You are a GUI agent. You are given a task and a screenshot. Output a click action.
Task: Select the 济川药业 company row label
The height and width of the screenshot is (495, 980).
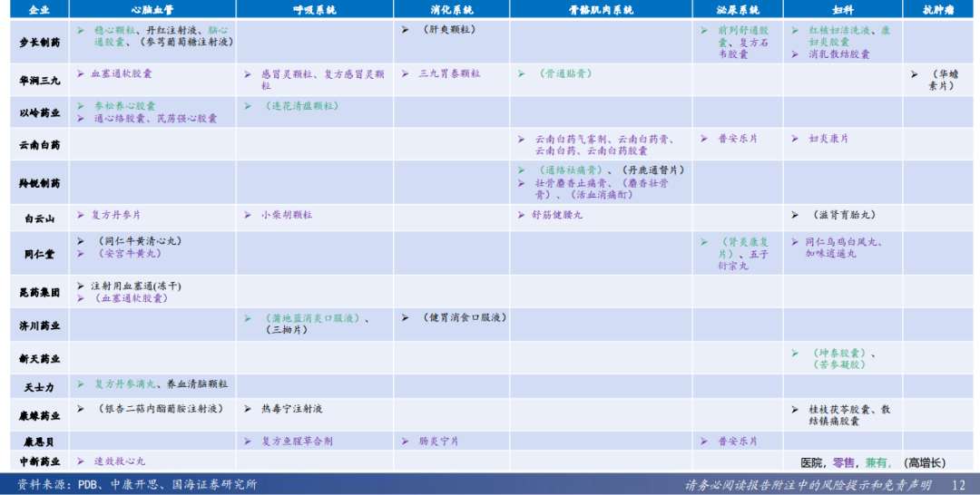[x=39, y=325]
